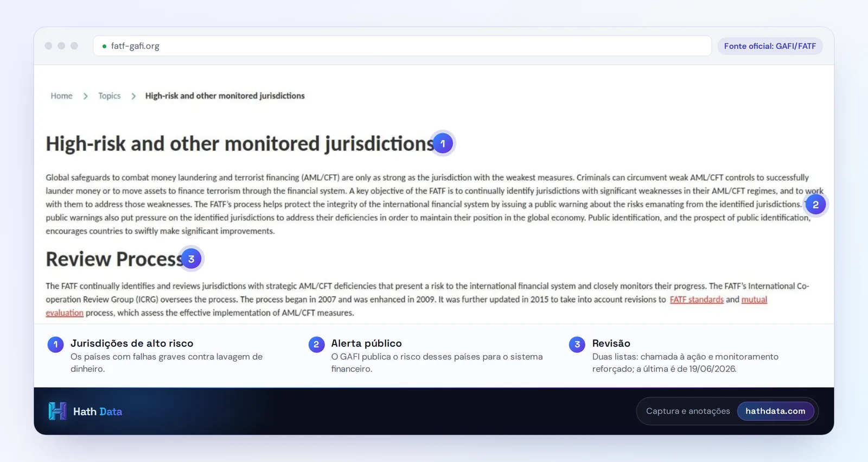This screenshot has width=868, height=462.
Task: Click the legend title Jurisdições de alto risco
Action: coord(132,343)
